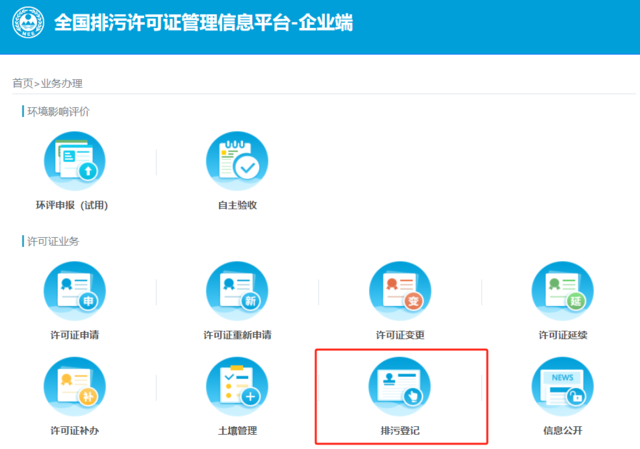
Task: Click the 排污登记 text label
Action: point(400,431)
